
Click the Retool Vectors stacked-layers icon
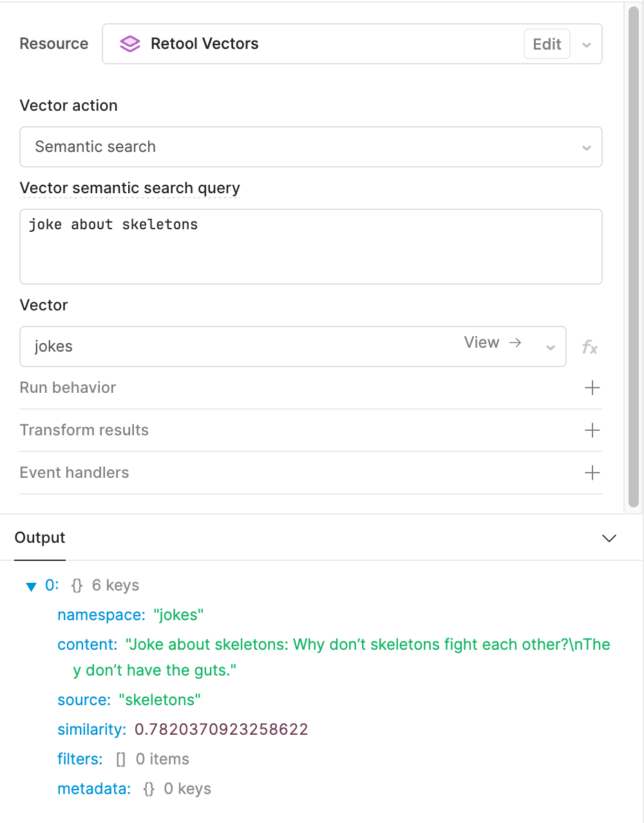[x=129, y=44]
